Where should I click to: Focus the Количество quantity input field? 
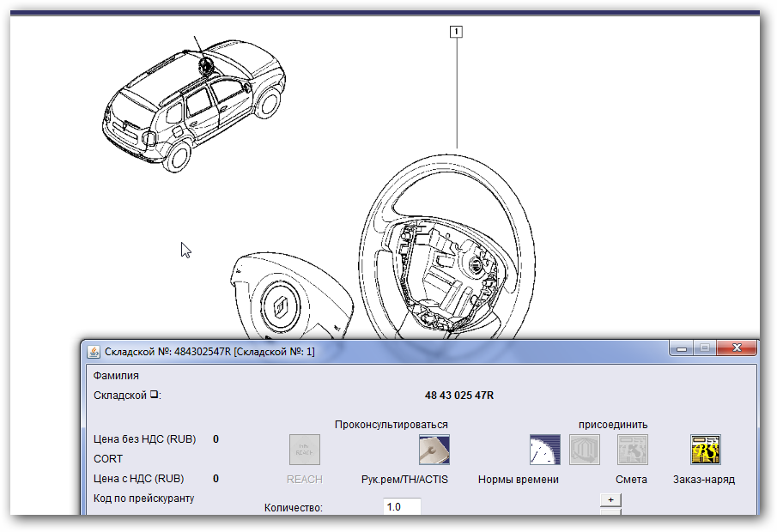(x=402, y=507)
